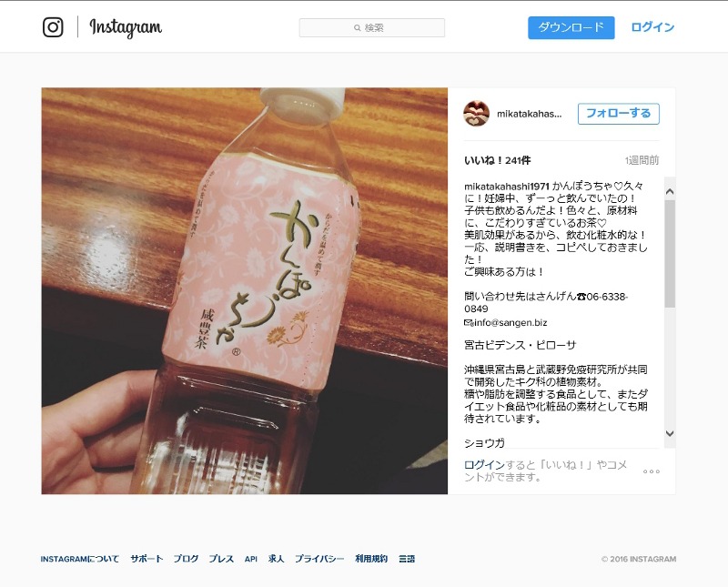Click the ログイン link in header

(652, 27)
